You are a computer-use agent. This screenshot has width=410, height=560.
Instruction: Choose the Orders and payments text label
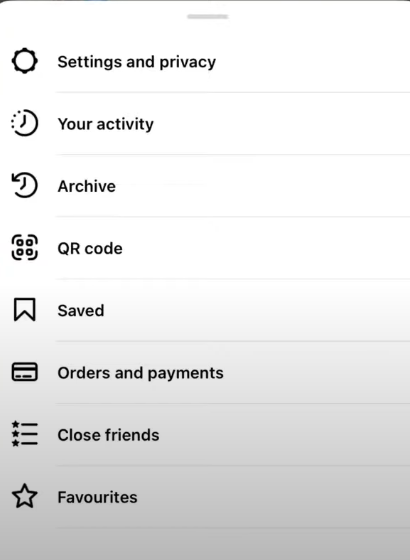coord(141,373)
